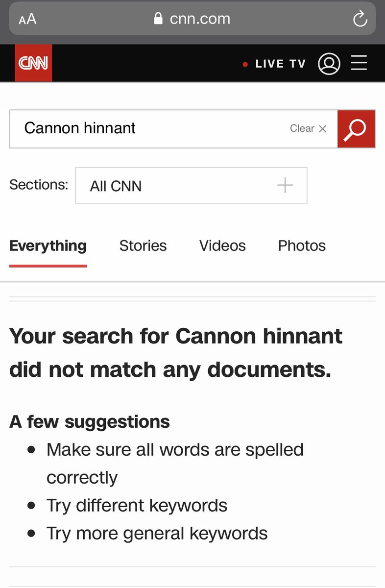The height and width of the screenshot is (588, 385).
Task: Open LIVE TV stream link
Action: coord(280,64)
